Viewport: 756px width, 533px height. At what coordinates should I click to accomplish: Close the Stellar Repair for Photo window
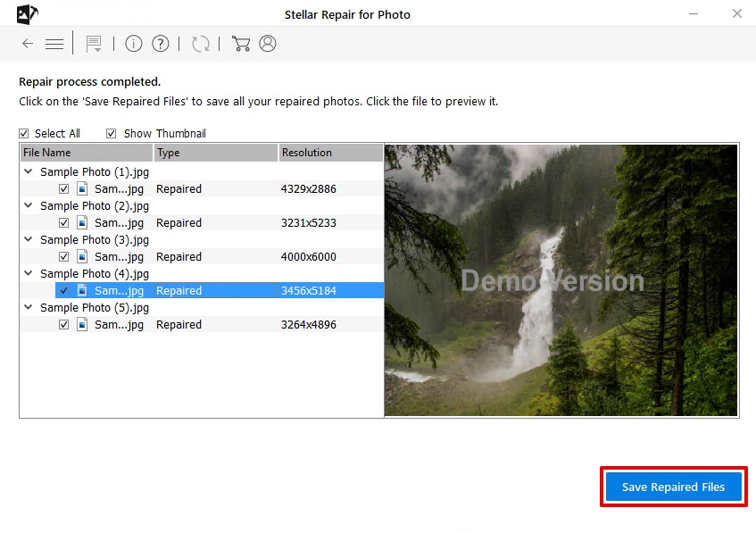pos(736,14)
